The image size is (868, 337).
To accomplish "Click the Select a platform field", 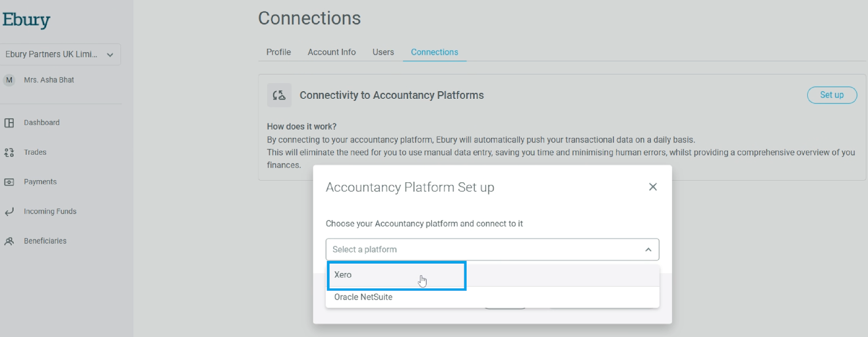I will coord(492,250).
